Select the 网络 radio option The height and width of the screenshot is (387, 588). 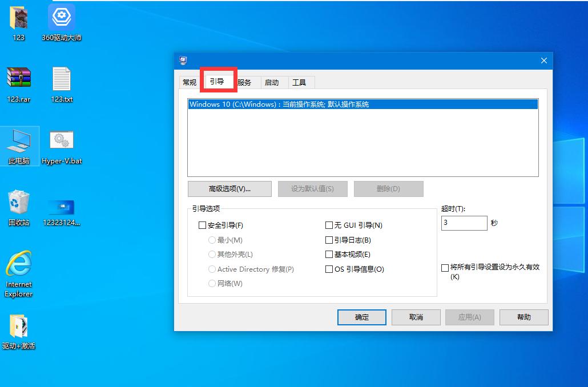pyautogui.click(x=212, y=283)
